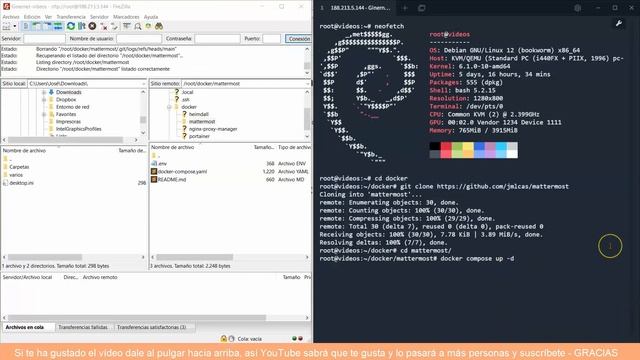The height and width of the screenshot is (360, 640).
Task: Open the directory listing filters dialog
Action: pyautogui.click(x=127, y=27)
